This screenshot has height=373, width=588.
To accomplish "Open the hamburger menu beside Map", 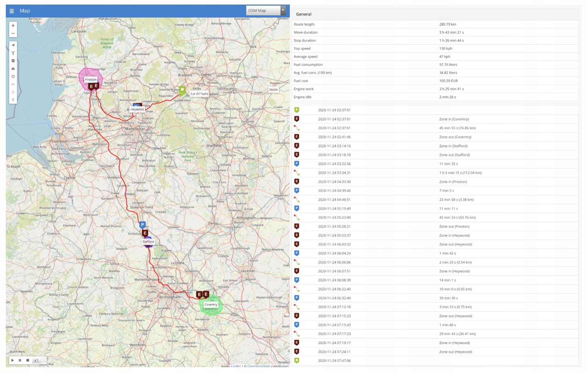I will pyautogui.click(x=12, y=11).
